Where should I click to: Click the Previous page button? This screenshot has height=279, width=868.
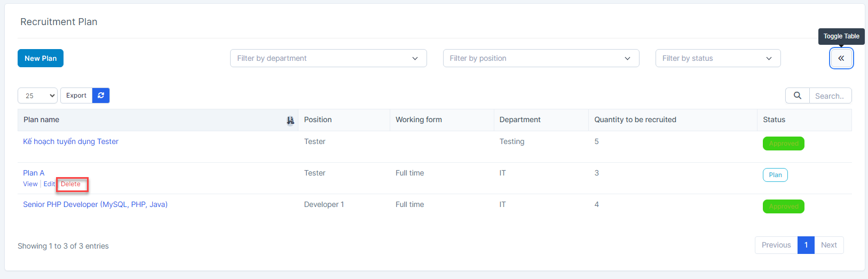tap(776, 245)
